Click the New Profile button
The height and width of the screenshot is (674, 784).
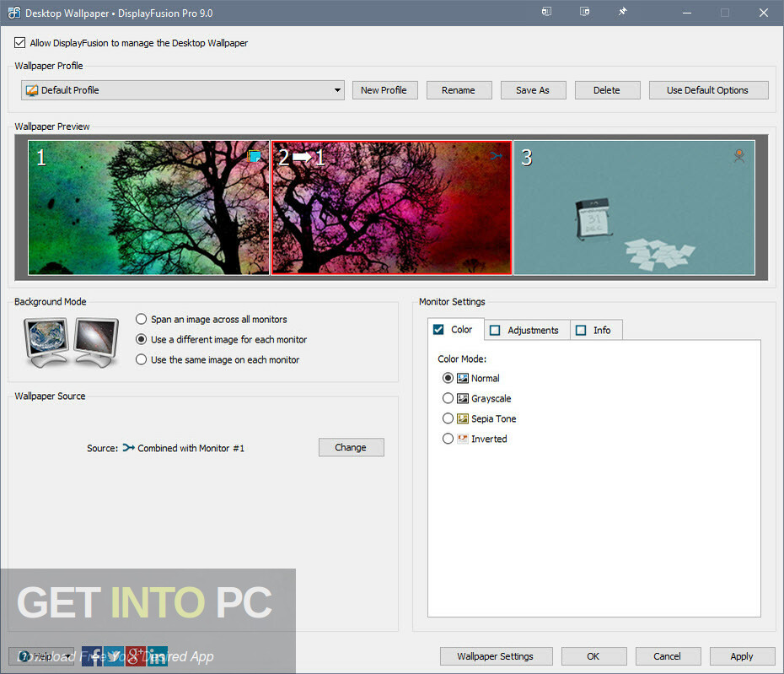(x=384, y=90)
